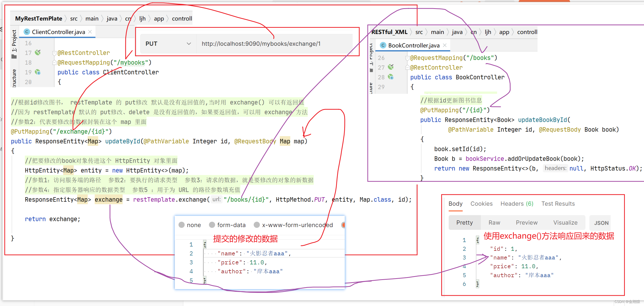Select the Visualize view button

565,222
